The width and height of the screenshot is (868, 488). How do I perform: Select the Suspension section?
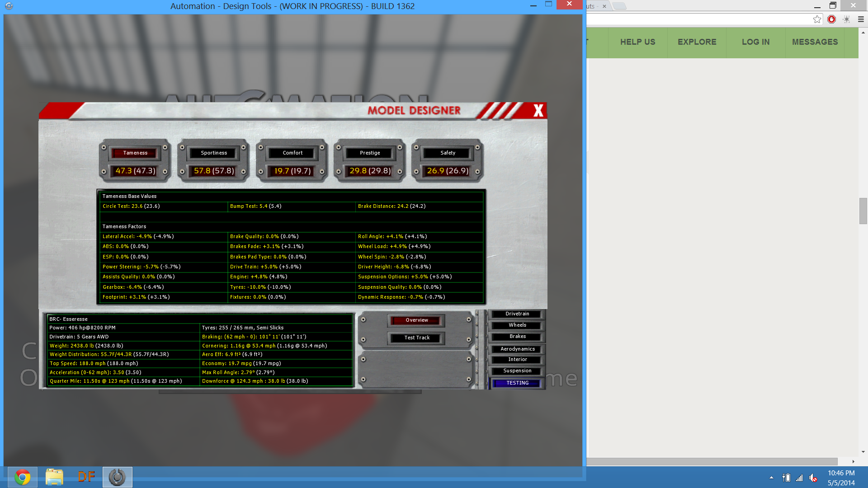pyautogui.click(x=517, y=371)
